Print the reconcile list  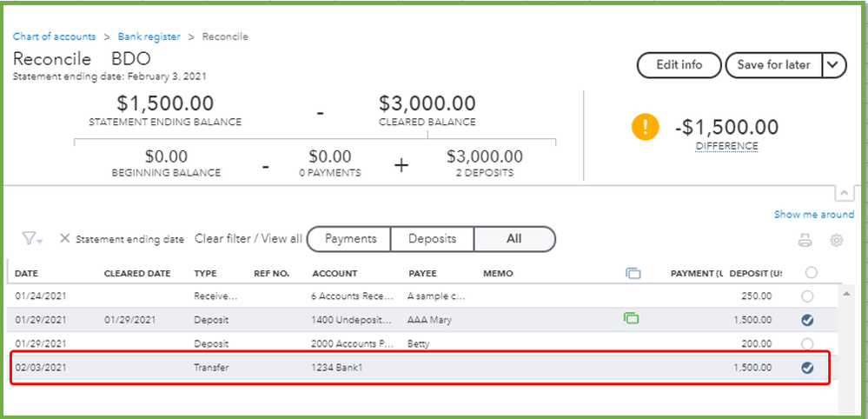(x=805, y=240)
